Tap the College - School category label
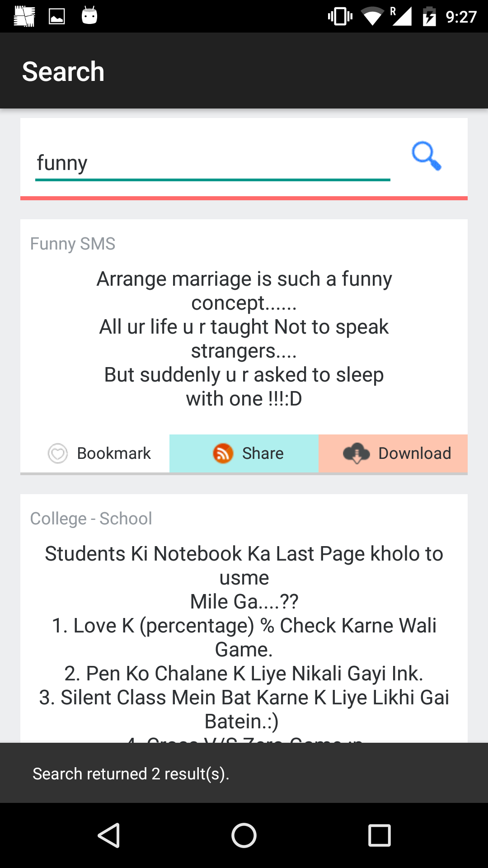This screenshot has width=488, height=868. tap(91, 519)
